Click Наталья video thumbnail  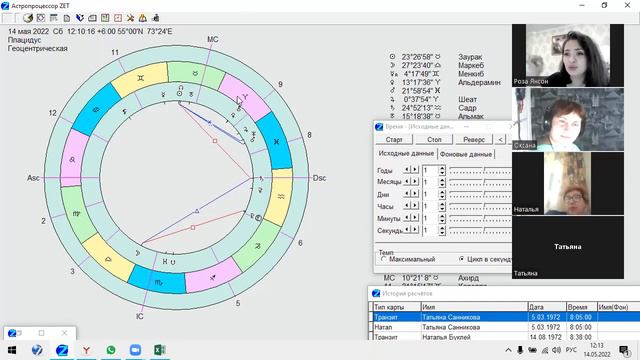coord(568,183)
